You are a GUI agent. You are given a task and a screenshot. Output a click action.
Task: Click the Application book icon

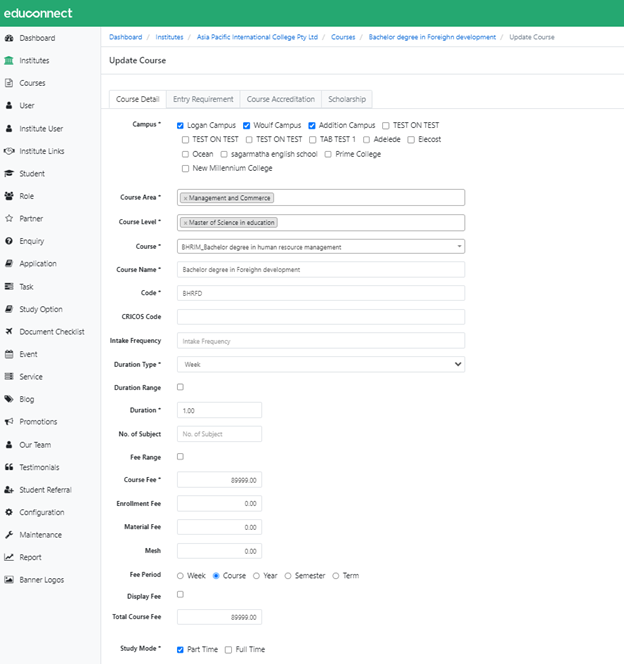pyautogui.click(x=9, y=263)
